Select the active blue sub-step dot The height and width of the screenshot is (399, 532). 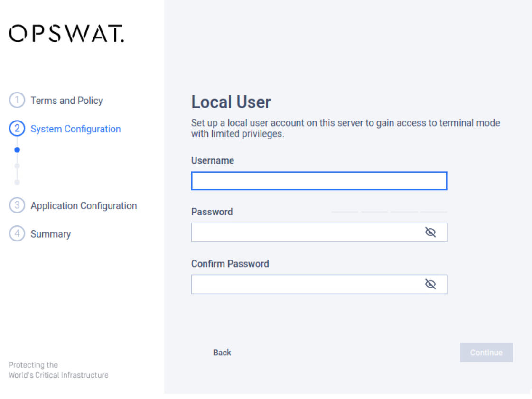tap(17, 150)
